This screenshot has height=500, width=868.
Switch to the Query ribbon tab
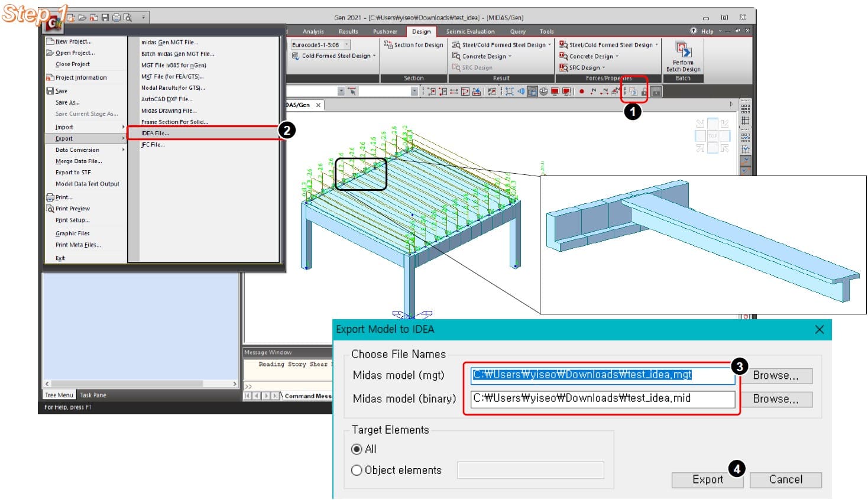(518, 32)
